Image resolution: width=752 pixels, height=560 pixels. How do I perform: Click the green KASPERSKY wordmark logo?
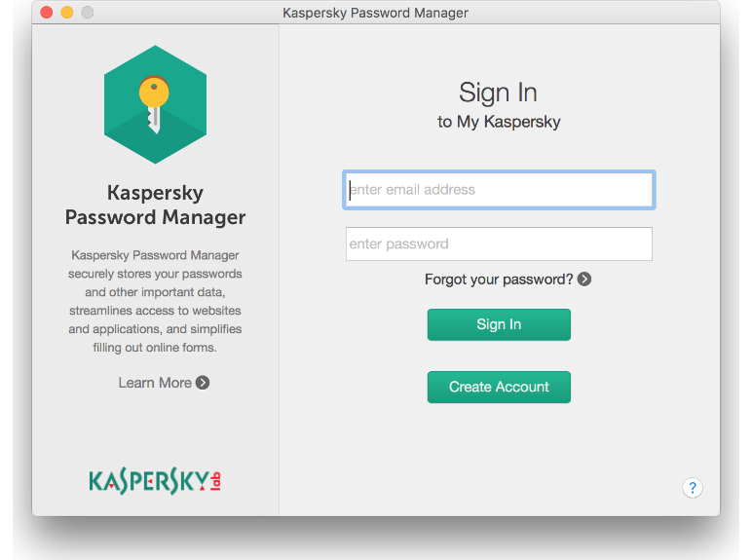click(x=148, y=481)
